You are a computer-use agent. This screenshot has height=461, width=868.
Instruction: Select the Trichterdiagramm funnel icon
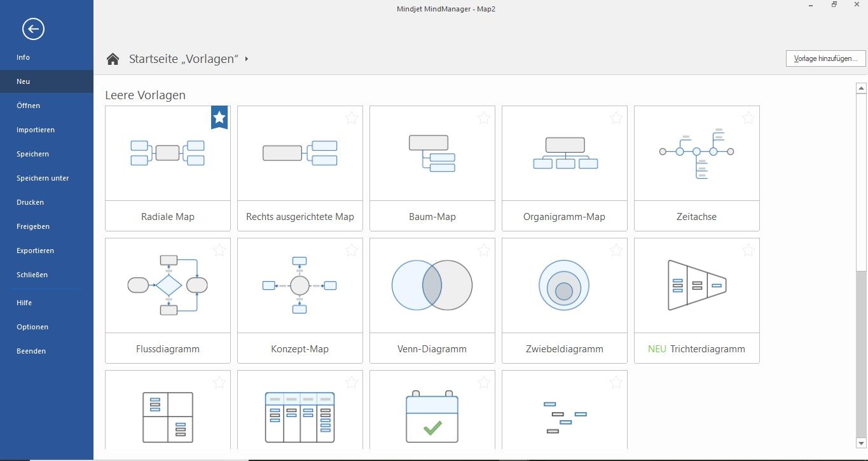pyautogui.click(x=696, y=285)
